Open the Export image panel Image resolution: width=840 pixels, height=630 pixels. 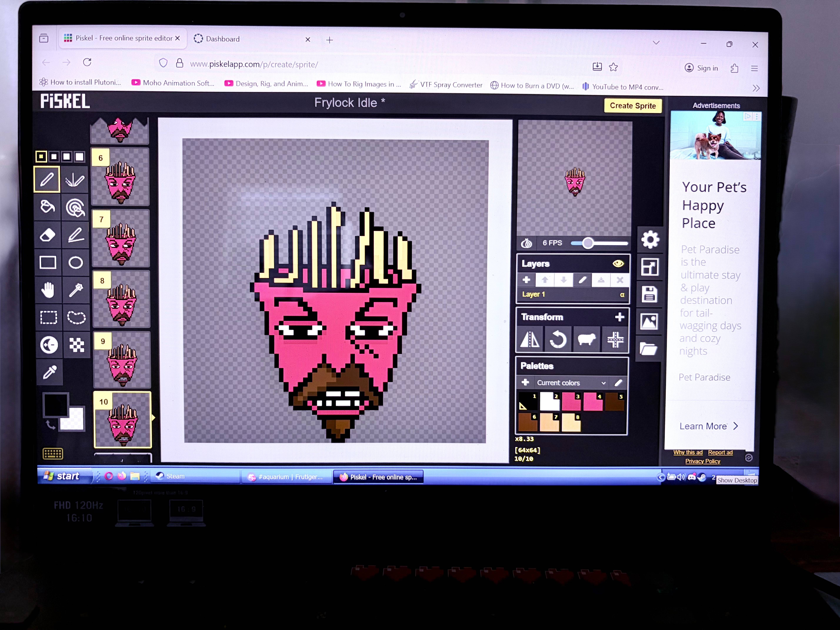(x=649, y=322)
